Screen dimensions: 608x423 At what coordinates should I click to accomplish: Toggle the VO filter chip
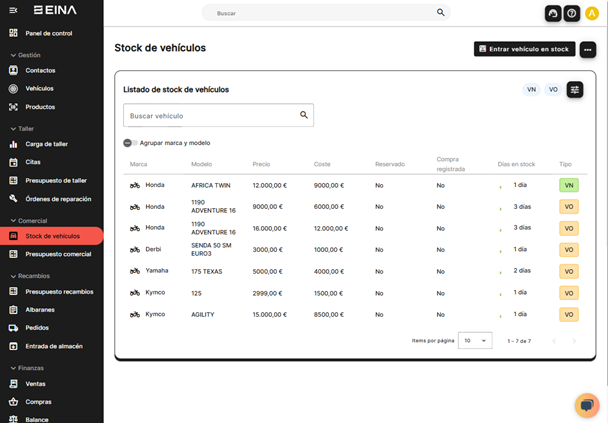[x=553, y=90]
